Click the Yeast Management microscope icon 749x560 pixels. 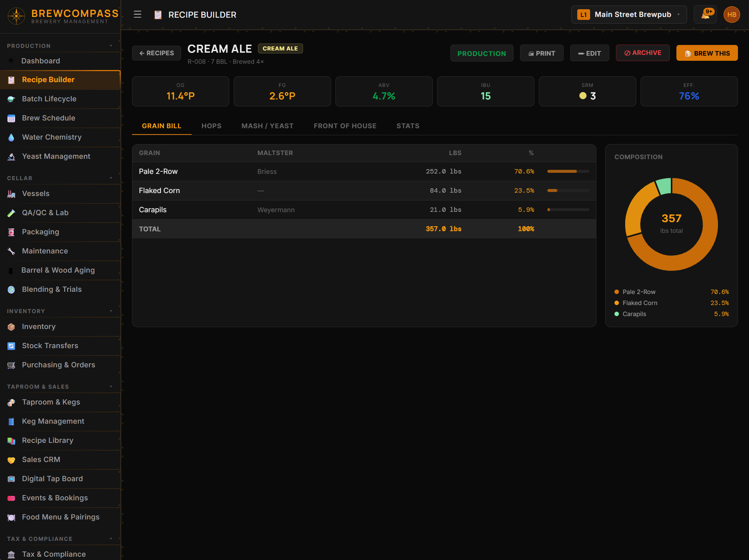pyautogui.click(x=11, y=157)
